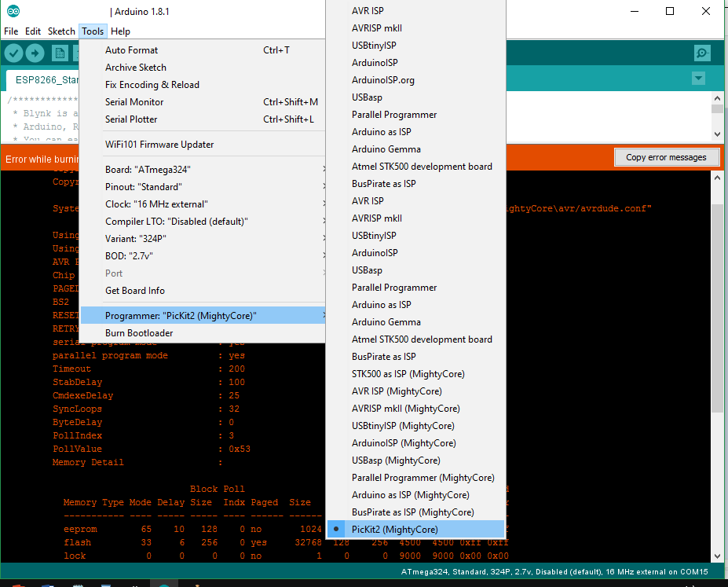Expand the Variant "324P" submenu
Viewport: 728px width, 587px height.
pyautogui.click(x=203, y=239)
